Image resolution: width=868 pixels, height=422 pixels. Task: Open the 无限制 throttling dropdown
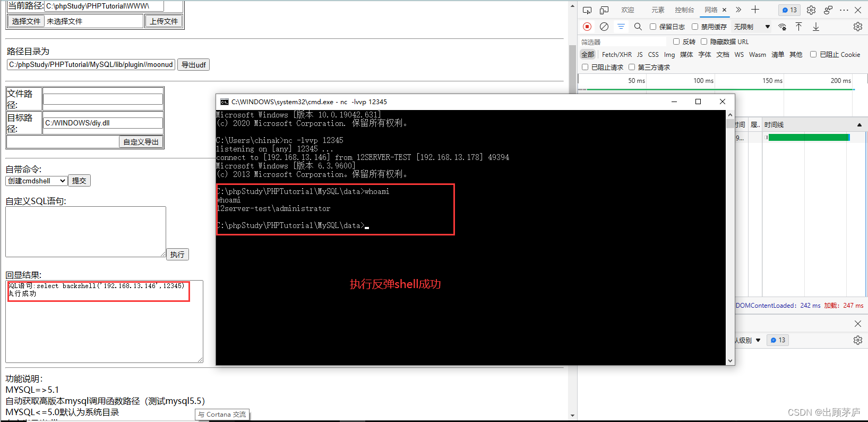752,27
